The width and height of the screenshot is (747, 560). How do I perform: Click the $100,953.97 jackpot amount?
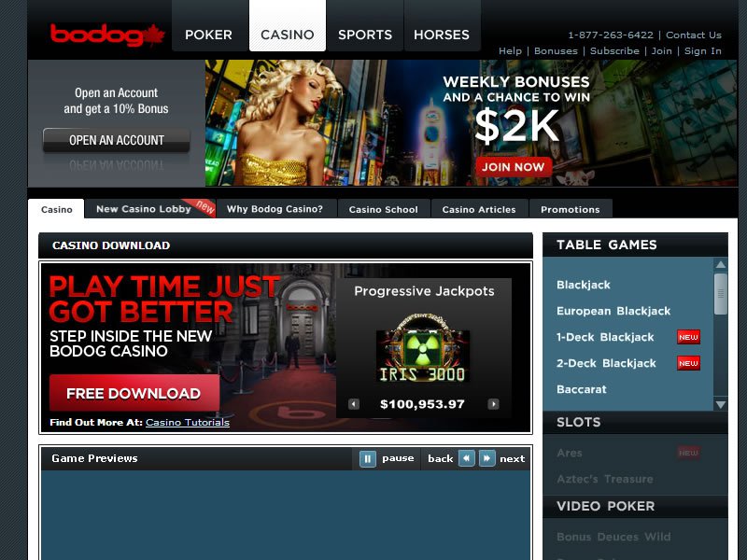coord(422,404)
